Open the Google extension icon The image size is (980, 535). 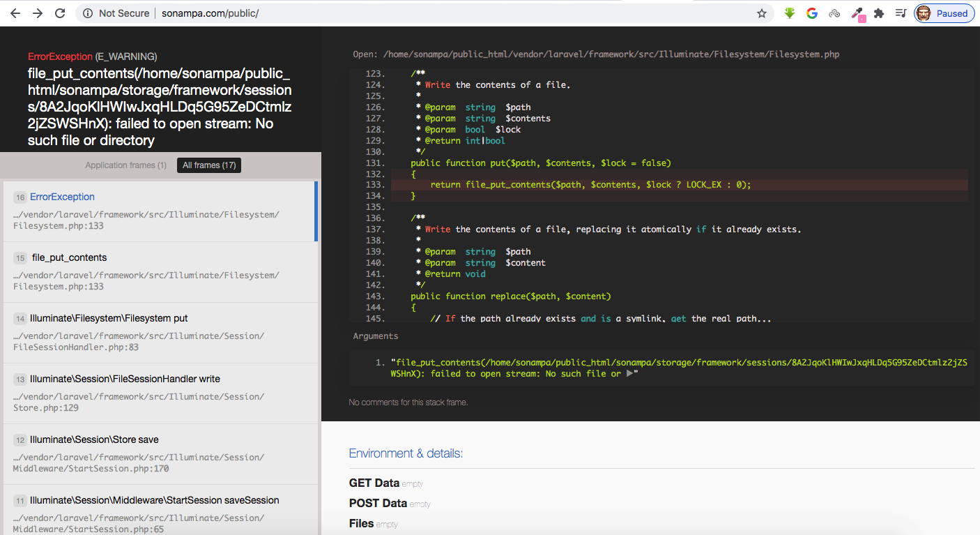812,13
